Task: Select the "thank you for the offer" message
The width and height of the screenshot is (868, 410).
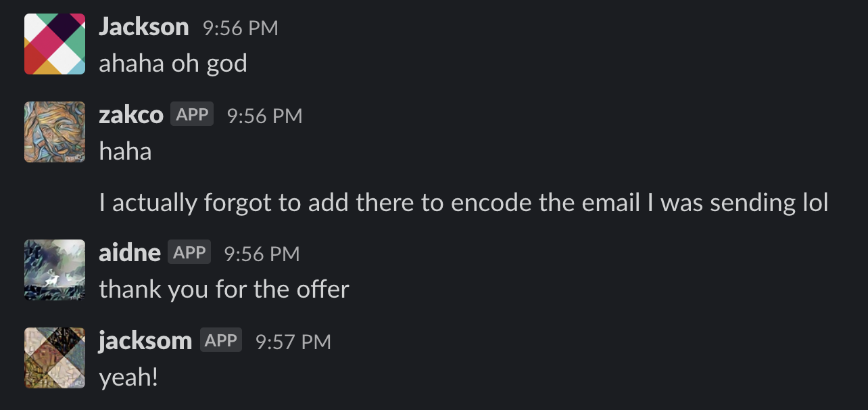Action: point(224,290)
